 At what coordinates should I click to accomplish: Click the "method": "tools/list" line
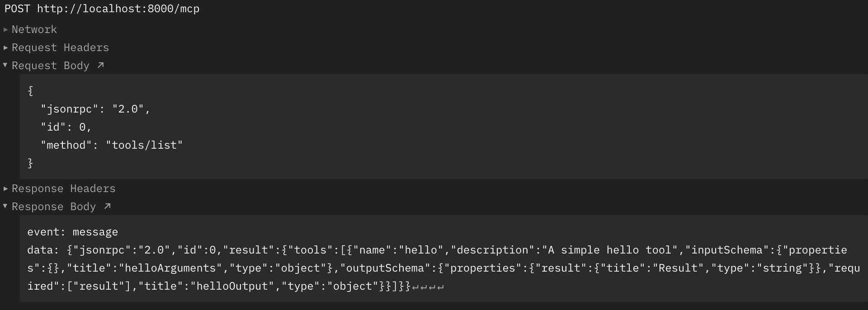coord(111,146)
